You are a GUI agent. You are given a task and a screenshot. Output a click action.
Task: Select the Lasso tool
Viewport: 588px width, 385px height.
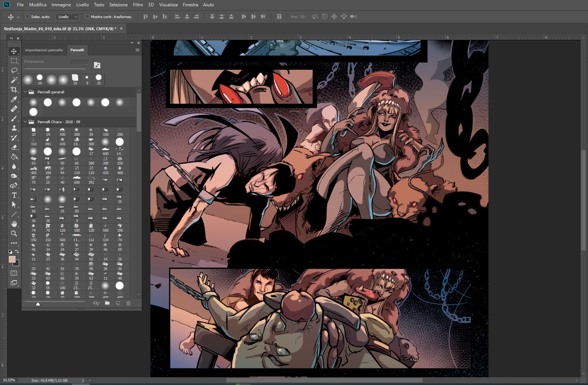tap(14, 70)
